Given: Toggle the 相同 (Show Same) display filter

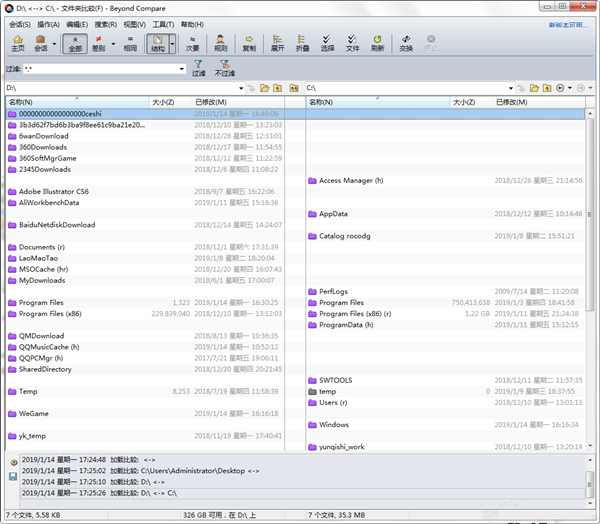Looking at the screenshot, I should click(x=130, y=42).
